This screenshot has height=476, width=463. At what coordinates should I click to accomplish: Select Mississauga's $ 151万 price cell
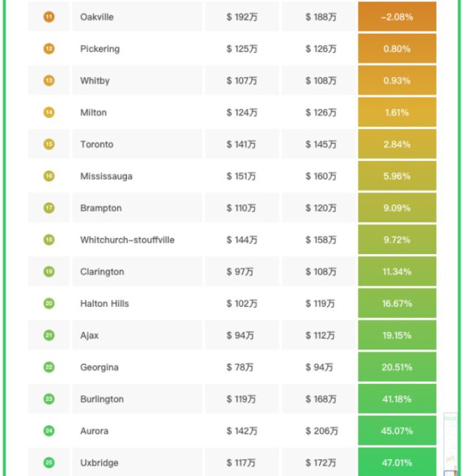coord(241,176)
